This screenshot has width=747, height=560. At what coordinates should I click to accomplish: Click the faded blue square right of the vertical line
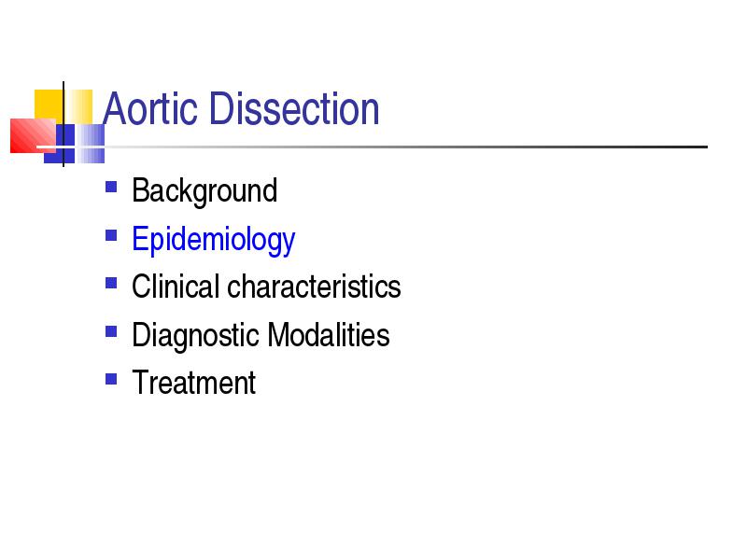pos(91,144)
